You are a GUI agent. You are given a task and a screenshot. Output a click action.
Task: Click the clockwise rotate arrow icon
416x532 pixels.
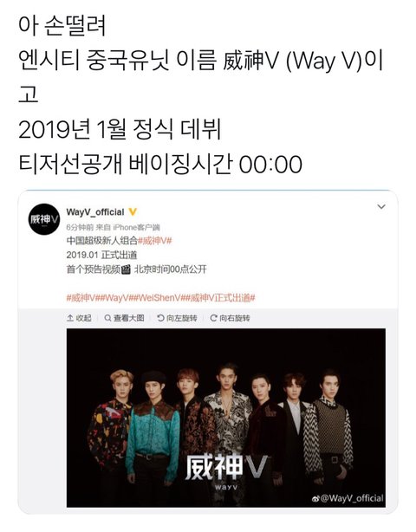click(x=213, y=318)
